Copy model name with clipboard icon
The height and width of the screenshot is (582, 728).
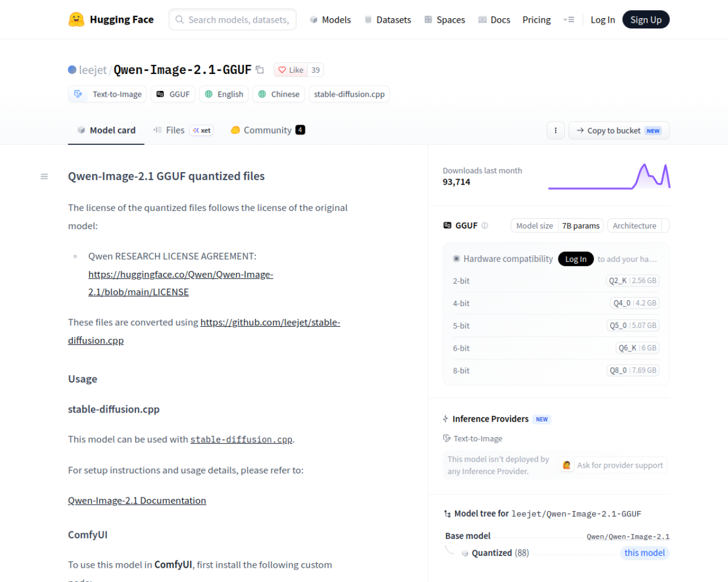(260, 70)
